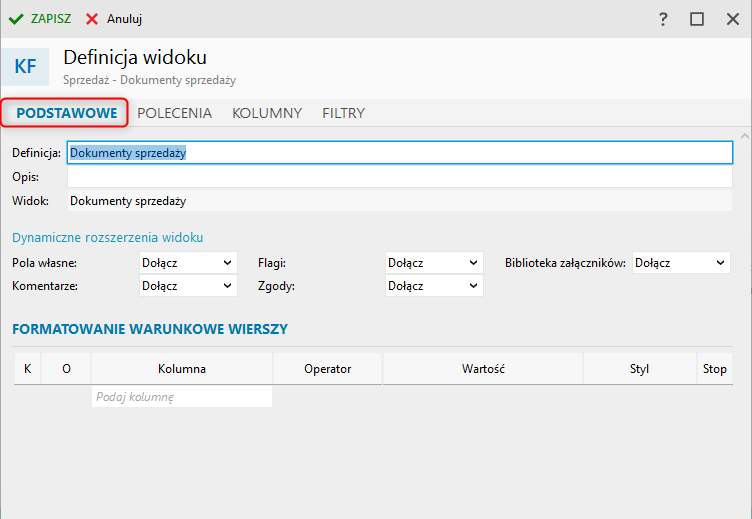Screen dimensions: 752x519
Task: Expand the Komentarze dropdown
Action: pos(188,286)
